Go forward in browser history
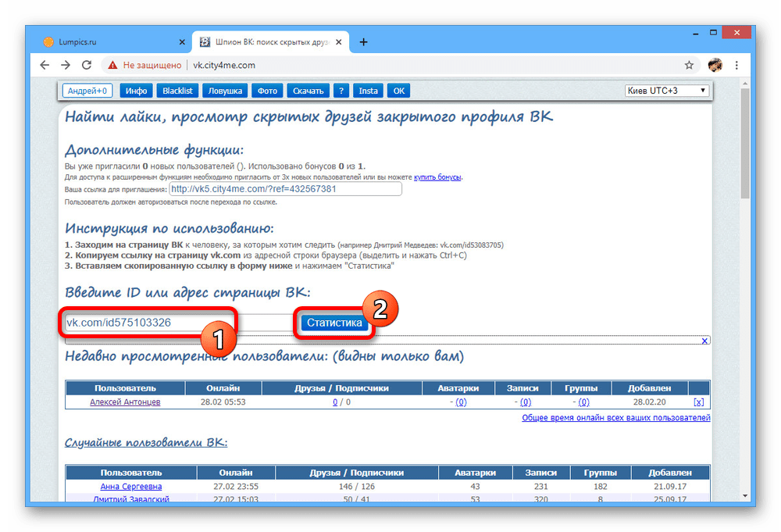 pyautogui.click(x=66, y=65)
